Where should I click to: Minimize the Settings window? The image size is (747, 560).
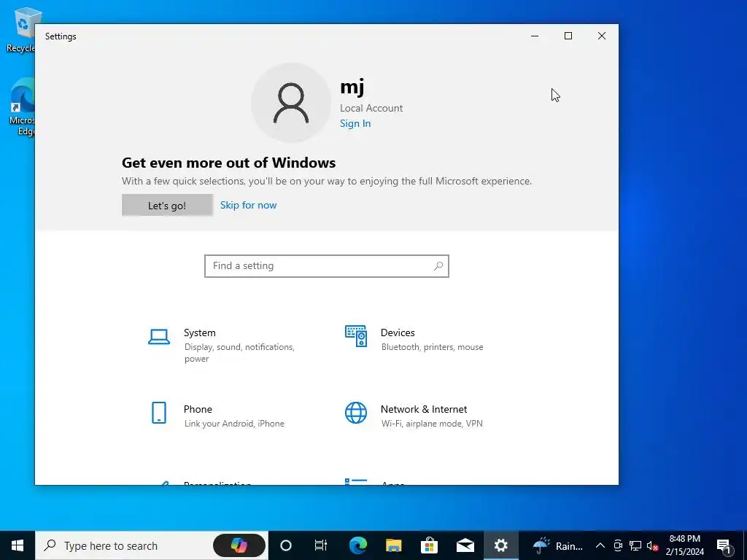pos(535,36)
